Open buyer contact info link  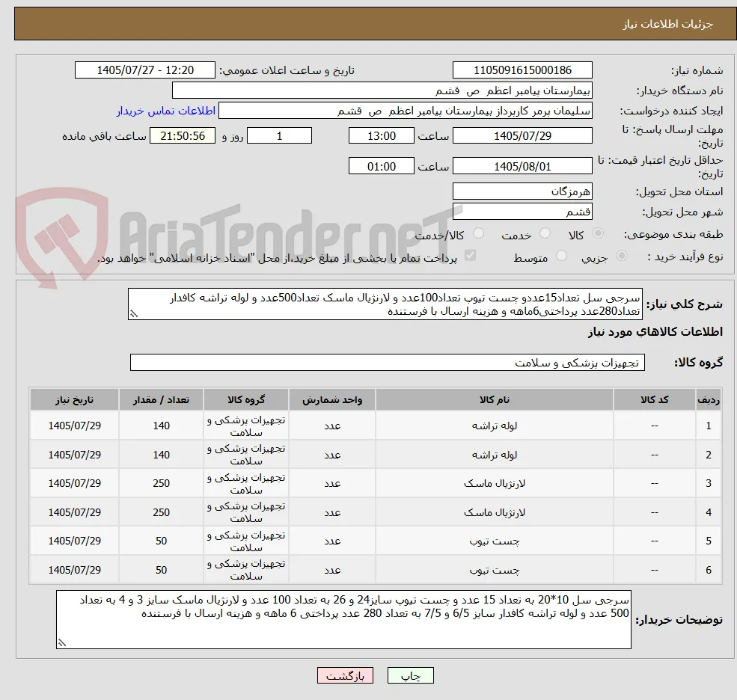166,111
